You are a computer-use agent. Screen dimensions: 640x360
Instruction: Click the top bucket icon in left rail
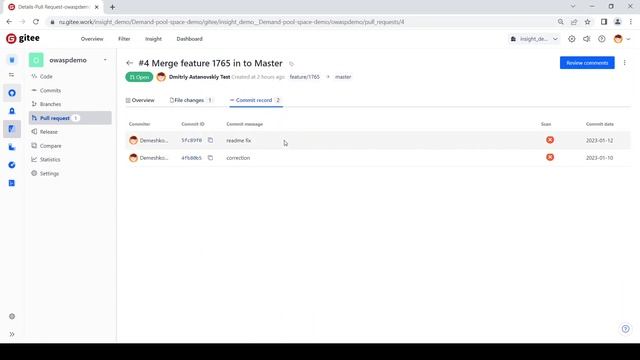pos(12,60)
